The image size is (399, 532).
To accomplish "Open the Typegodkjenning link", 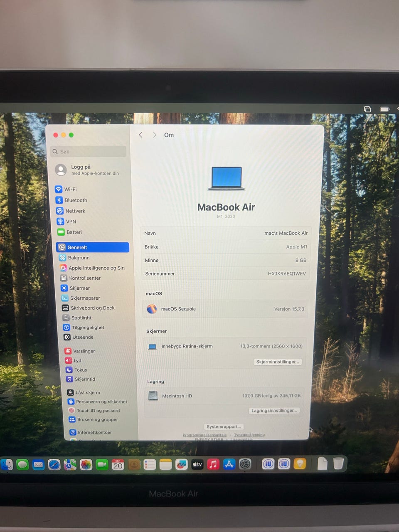I will (249, 435).
